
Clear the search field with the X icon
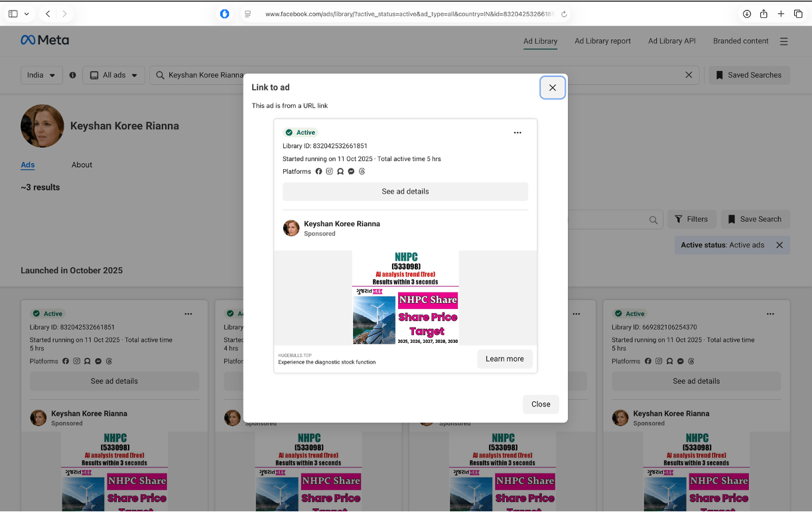(x=689, y=75)
